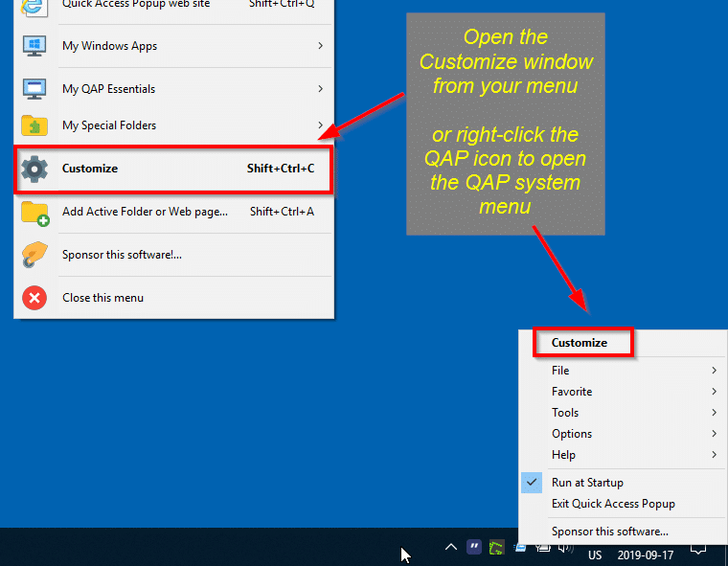
Task: Expand the File submenu
Action: 623,371
